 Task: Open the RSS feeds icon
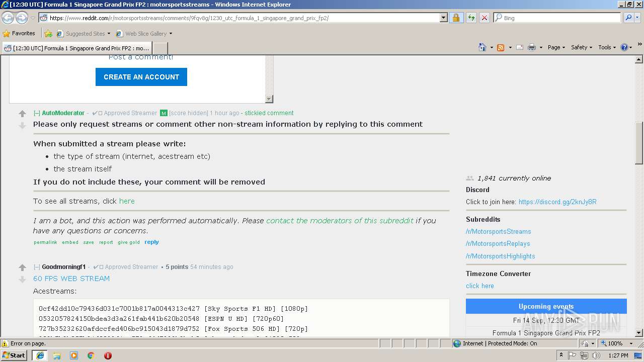tap(501, 47)
